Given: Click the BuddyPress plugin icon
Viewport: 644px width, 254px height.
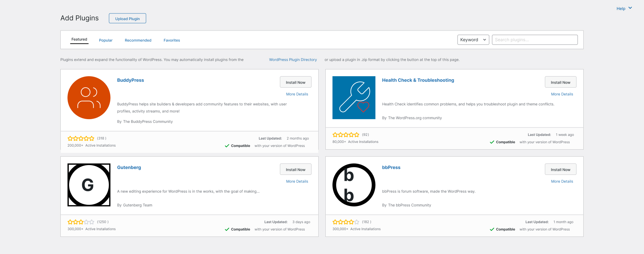Looking at the screenshot, I should pyautogui.click(x=89, y=98).
